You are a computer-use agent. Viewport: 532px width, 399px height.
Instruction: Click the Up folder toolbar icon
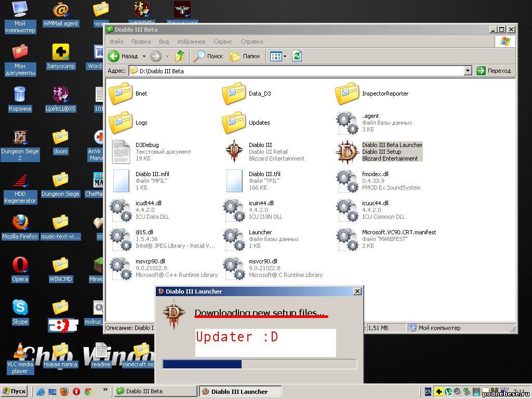pyautogui.click(x=180, y=56)
